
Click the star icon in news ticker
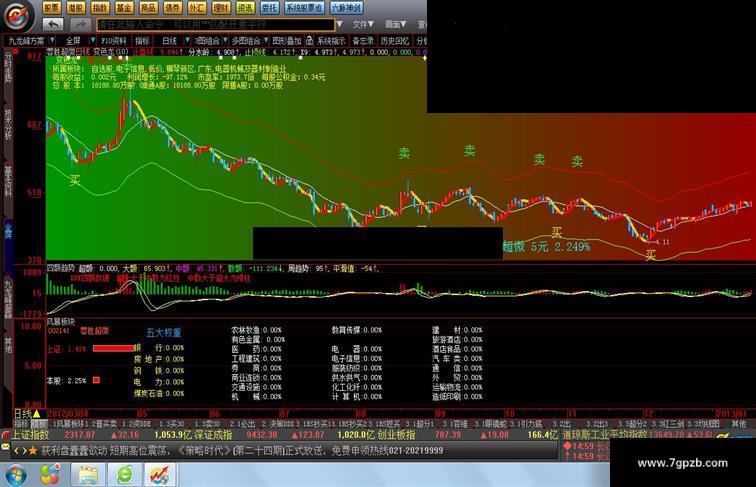coord(33,451)
